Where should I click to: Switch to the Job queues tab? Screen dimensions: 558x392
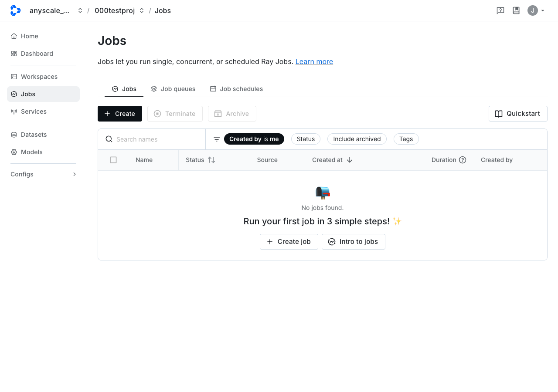tap(173, 89)
